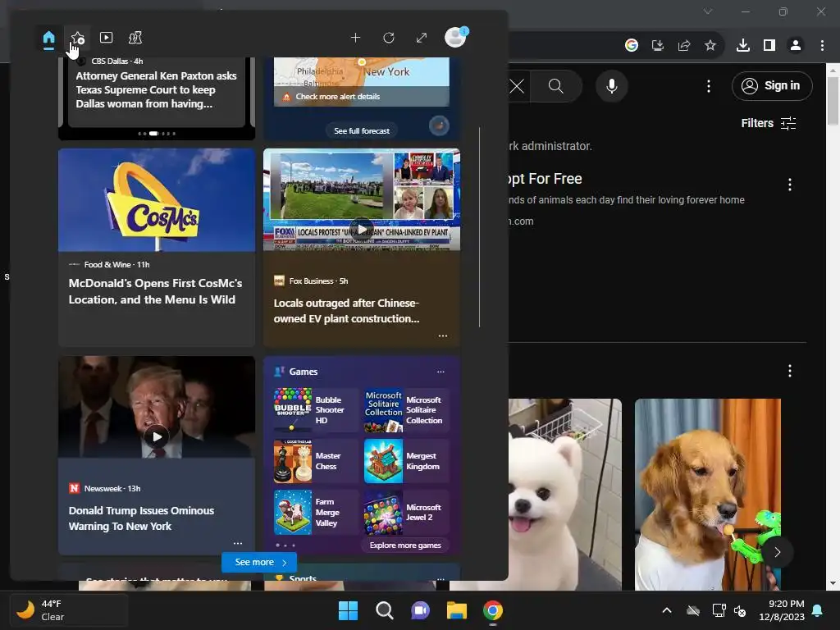Open Chrome tab search dropdown arrow
The image size is (840, 630).
point(708,11)
